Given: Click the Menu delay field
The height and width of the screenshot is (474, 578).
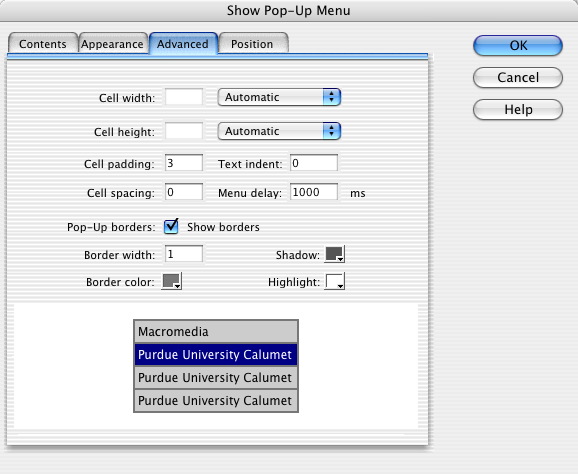Looking at the screenshot, I should click(x=314, y=192).
